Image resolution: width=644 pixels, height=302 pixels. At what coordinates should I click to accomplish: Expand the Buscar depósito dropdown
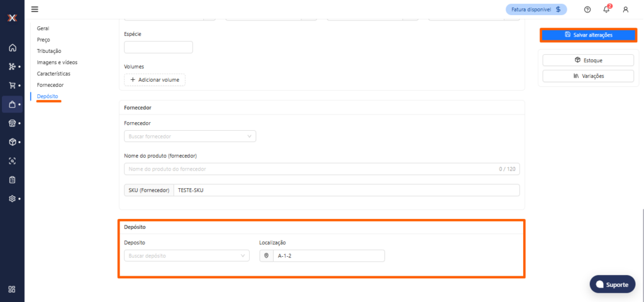coord(186,256)
